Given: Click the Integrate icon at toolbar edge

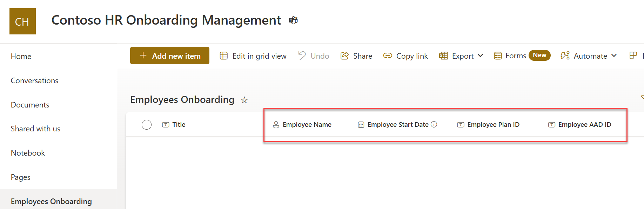Looking at the screenshot, I should pyautogui.click(x=633, y=55).
